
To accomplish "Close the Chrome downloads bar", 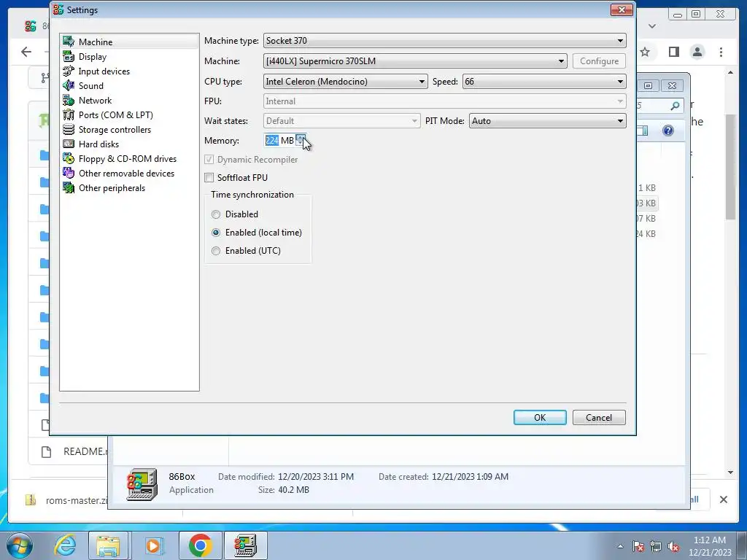I will point(723,499).
